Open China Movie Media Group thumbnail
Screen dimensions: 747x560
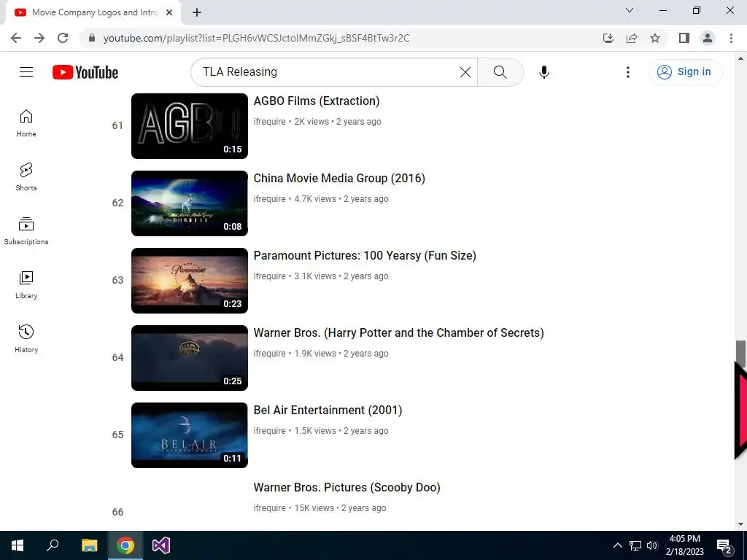point(190,203)
